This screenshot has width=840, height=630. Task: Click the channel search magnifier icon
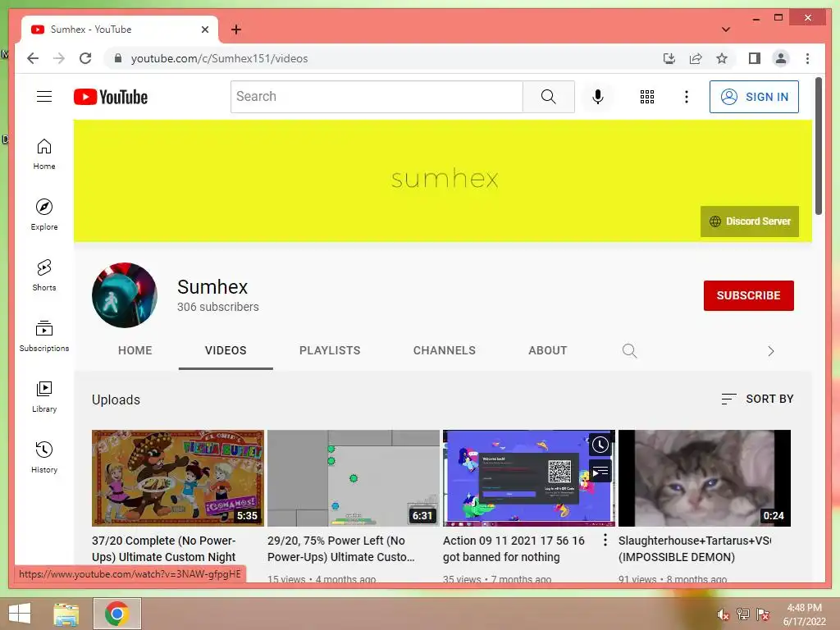pos(629,351)
